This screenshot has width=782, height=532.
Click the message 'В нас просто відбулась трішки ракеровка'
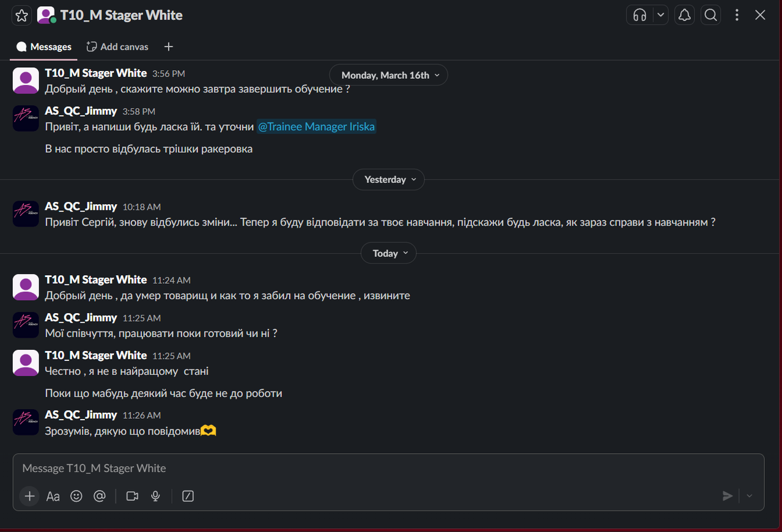pyautogui.click(x=149, y=149)
